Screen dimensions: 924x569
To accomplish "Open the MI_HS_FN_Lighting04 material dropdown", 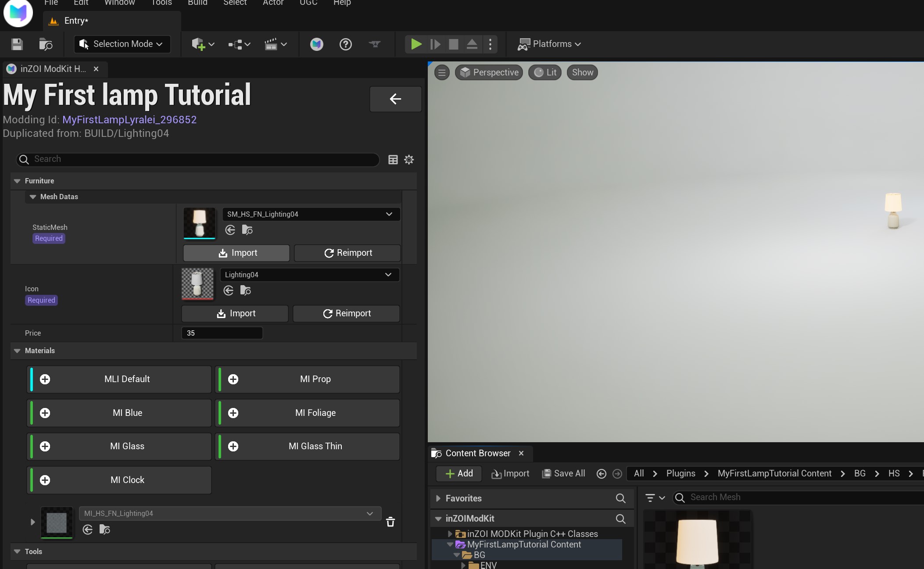I will pos(230,513).
